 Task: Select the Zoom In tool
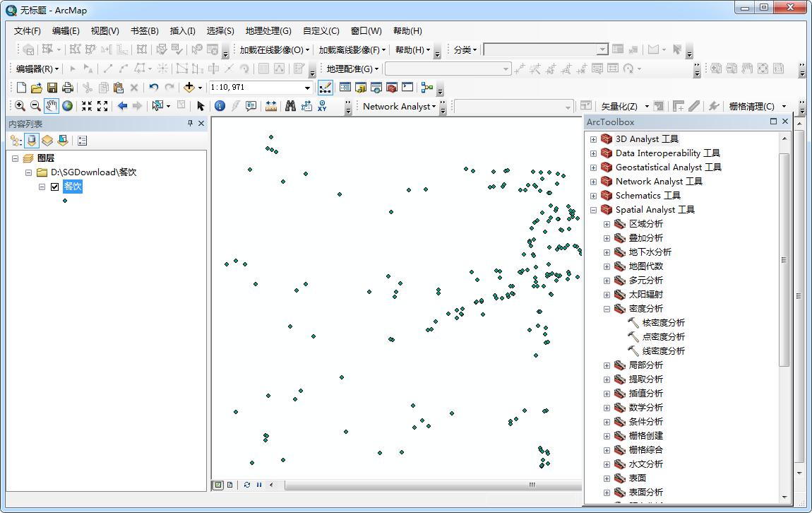[20, 106]
